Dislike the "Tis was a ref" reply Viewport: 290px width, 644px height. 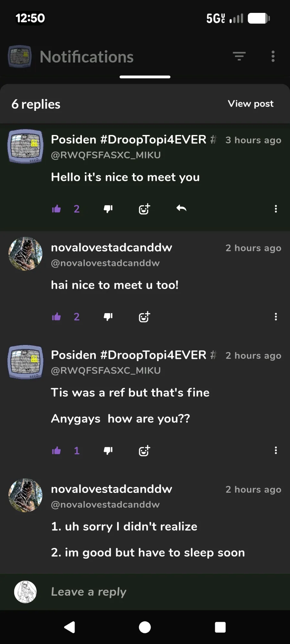108,451
